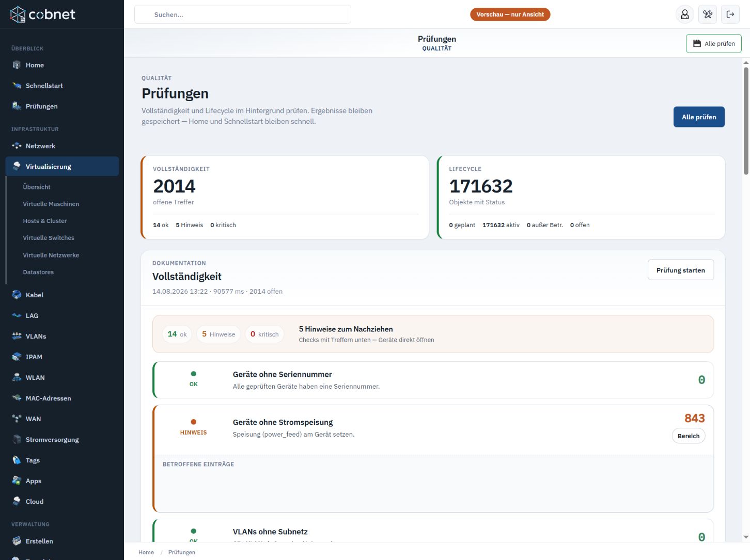Click header Alle prüfen with save icon
The height and width of the screenshot is (560, 750).
coord(713,44)
